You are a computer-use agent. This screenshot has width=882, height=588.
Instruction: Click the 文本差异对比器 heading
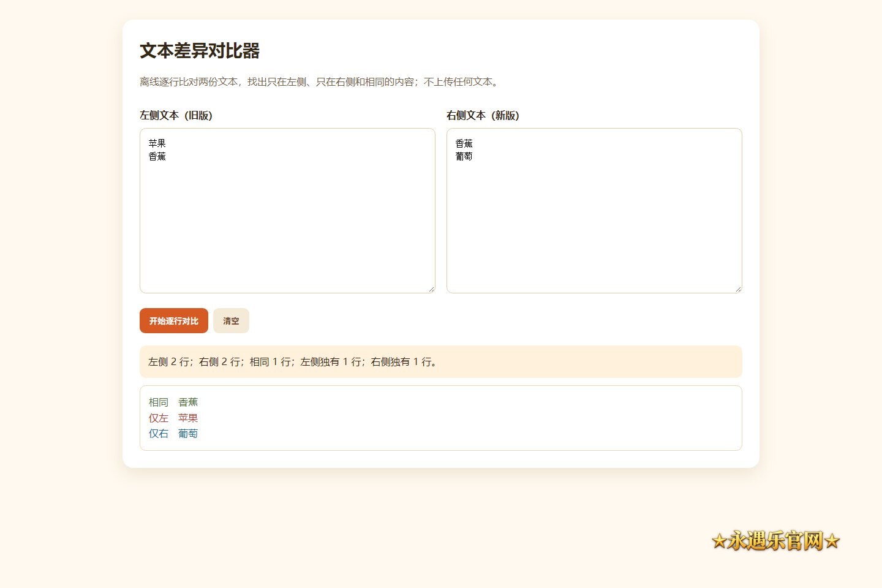click(200, 51)
